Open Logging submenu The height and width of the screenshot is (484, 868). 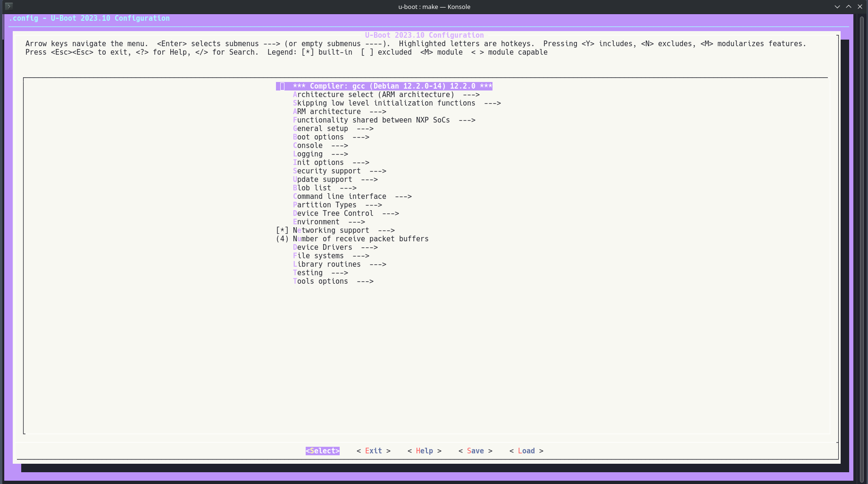[x=320, y=154]
